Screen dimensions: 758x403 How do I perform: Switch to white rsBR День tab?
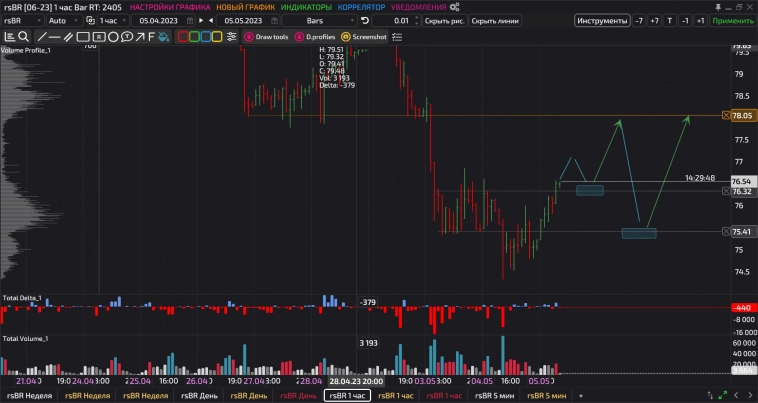(x=199, y=396)
